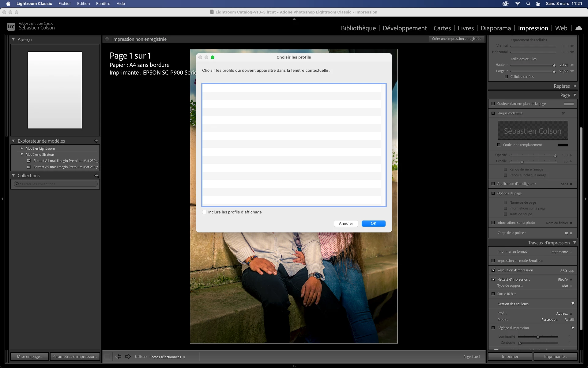Click the Collections plus icon

tap(96, 175)
